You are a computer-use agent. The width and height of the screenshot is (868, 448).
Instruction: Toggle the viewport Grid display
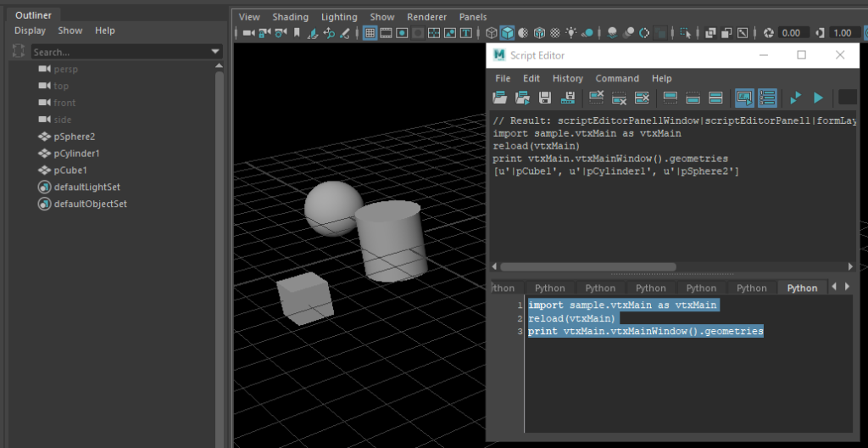pyautogui.click(x=370, y=33)
